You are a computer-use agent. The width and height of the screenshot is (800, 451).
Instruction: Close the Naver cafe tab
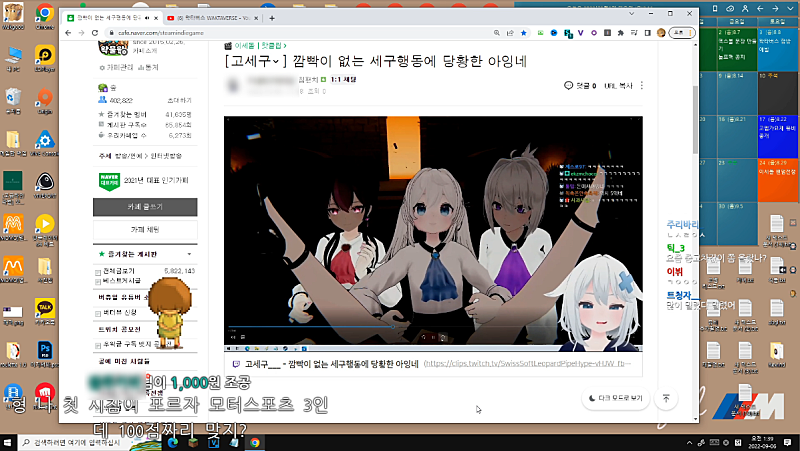tap(156, 18)
